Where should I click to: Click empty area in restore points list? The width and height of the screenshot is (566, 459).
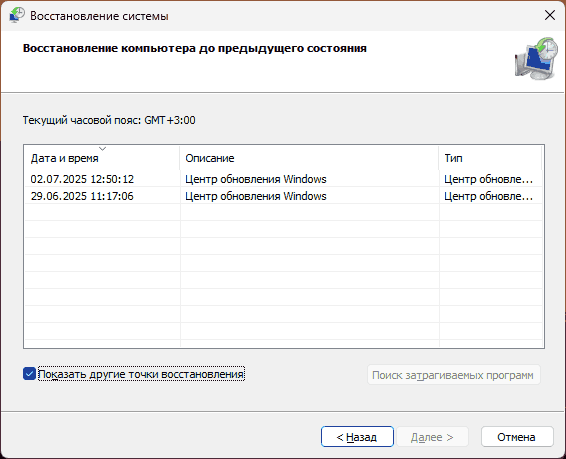283,274
